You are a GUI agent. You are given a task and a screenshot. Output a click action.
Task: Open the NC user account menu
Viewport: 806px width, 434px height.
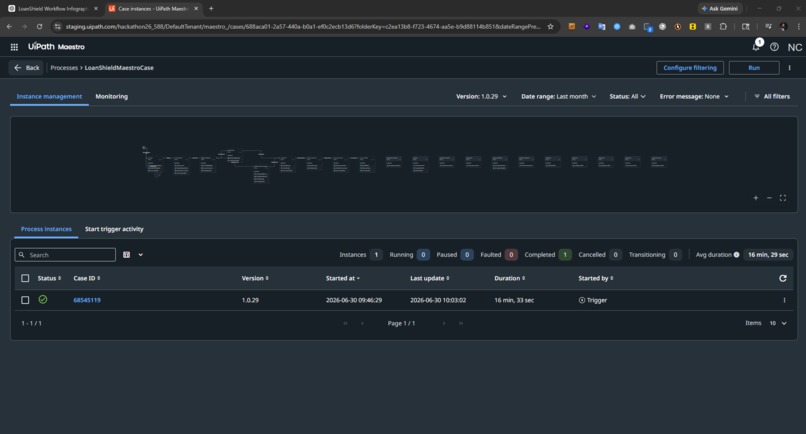pos(795,47)
